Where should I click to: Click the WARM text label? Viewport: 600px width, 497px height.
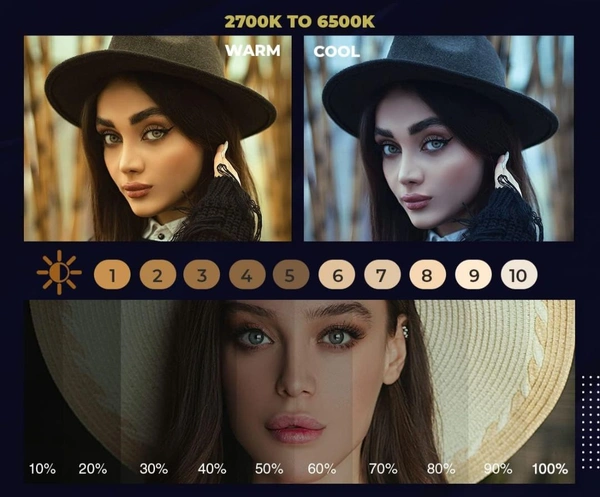[x=253, y=51]
